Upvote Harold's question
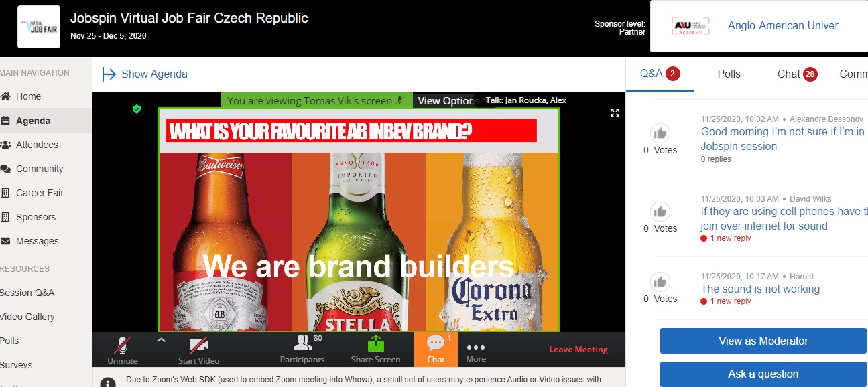868x387 pixels. click(x=660, y=282)
